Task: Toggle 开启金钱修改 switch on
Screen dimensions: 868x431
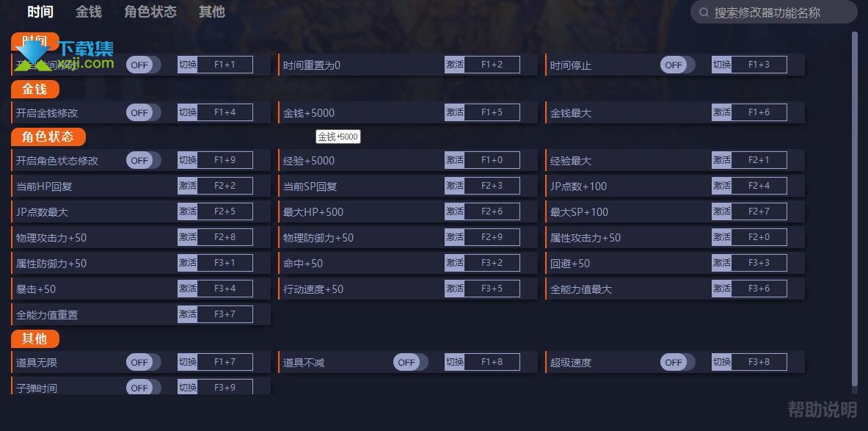Action: pos(143,112)
